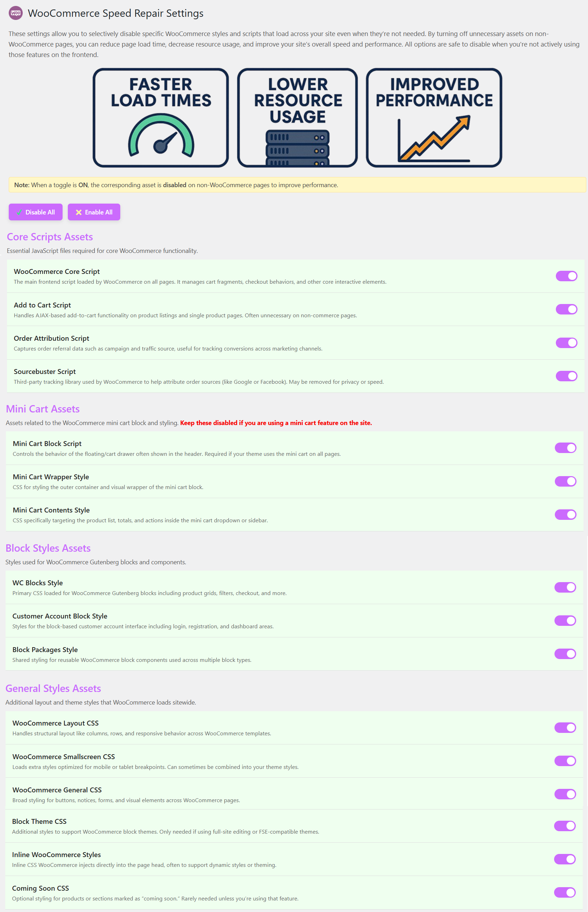
Task: Toggle the Order Attribution Script switch
Action: [x=567, y=343]
